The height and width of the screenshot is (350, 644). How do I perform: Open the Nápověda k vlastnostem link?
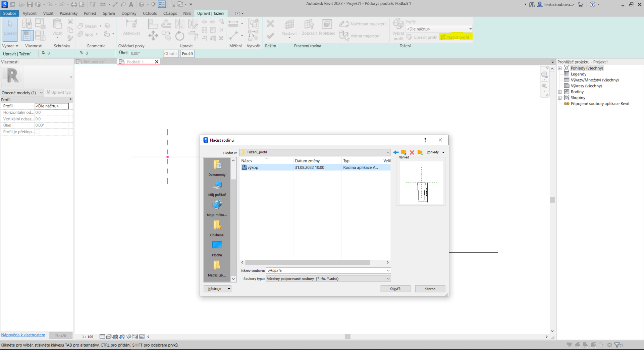coord(23,335)
